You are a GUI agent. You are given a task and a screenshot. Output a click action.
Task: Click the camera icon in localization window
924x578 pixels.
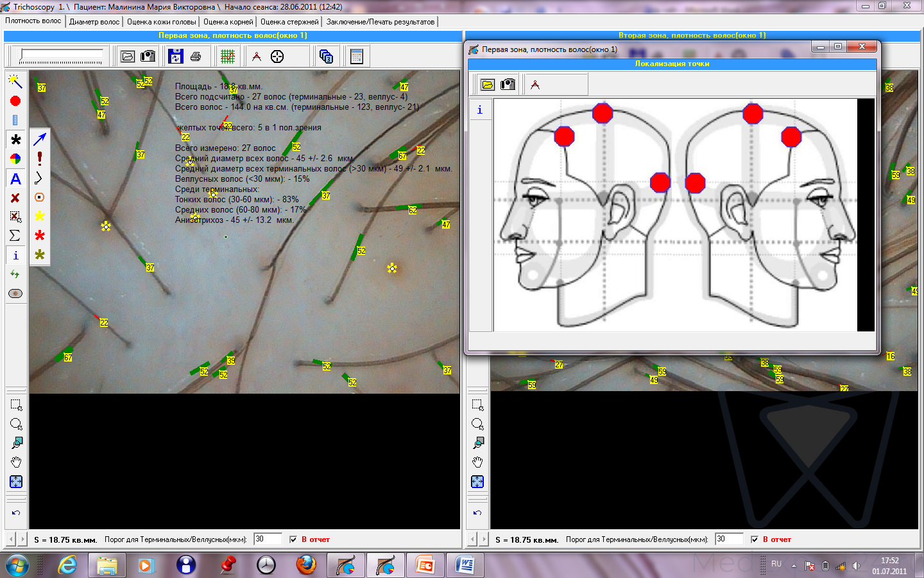(x=508, y=85)
